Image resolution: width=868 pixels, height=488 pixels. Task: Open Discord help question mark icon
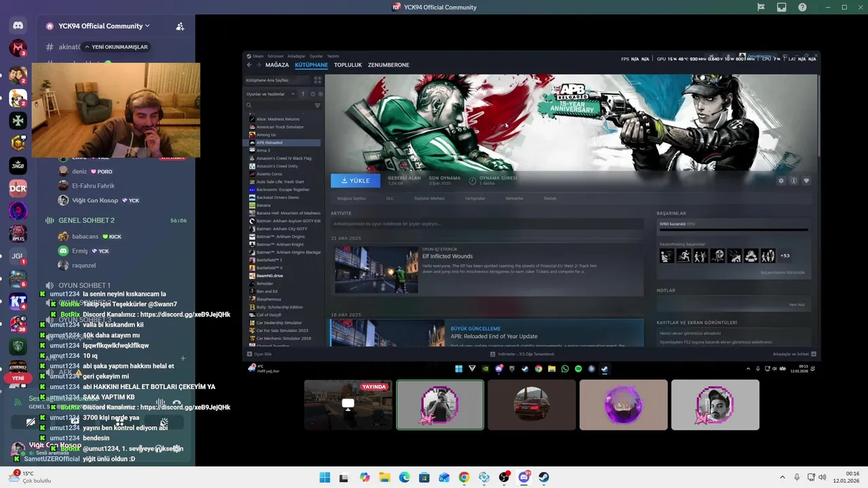802,7
